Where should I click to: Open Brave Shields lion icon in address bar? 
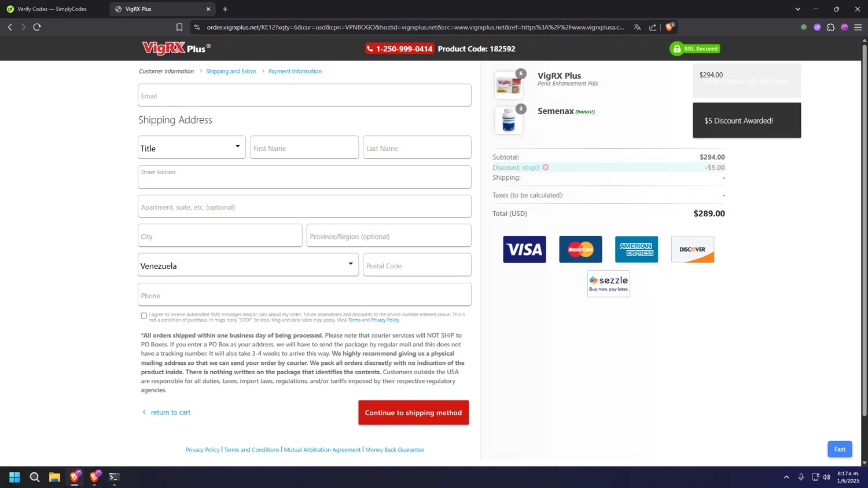[670, 27]
